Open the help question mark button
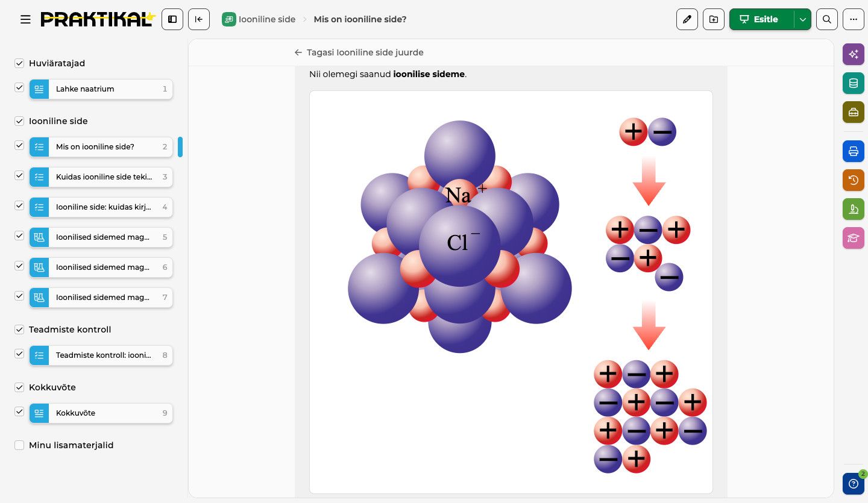 click(x=854, y=484)
